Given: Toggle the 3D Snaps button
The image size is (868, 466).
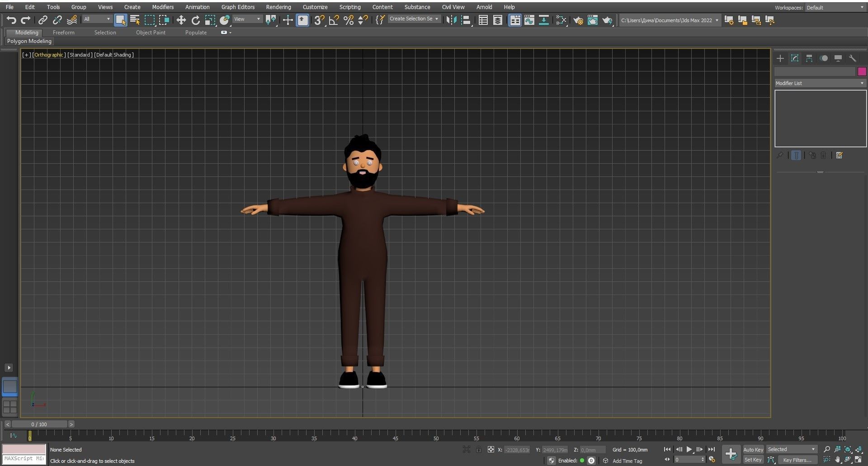Looking at the screenshot, I should click(x=319, y=20).
